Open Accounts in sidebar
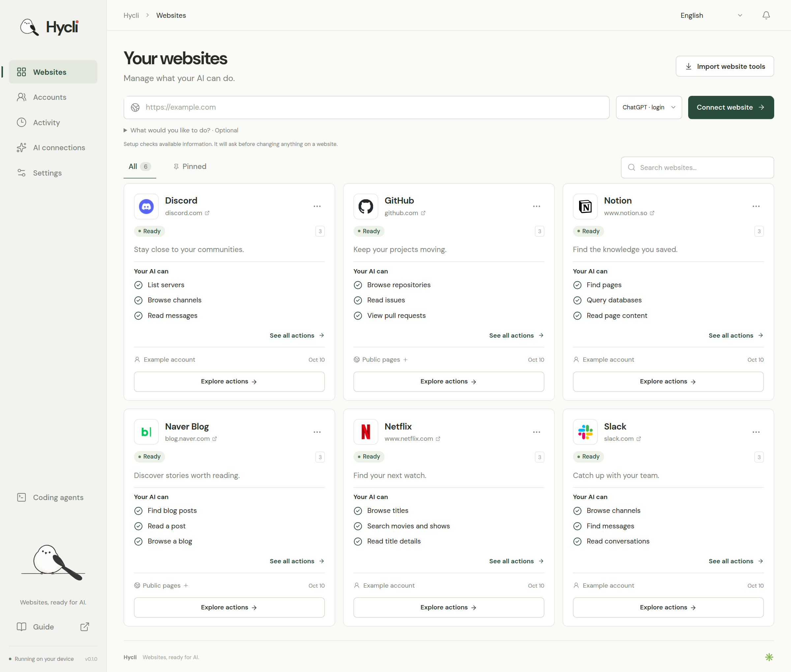 pyautogui.click(x=53, y=97)
